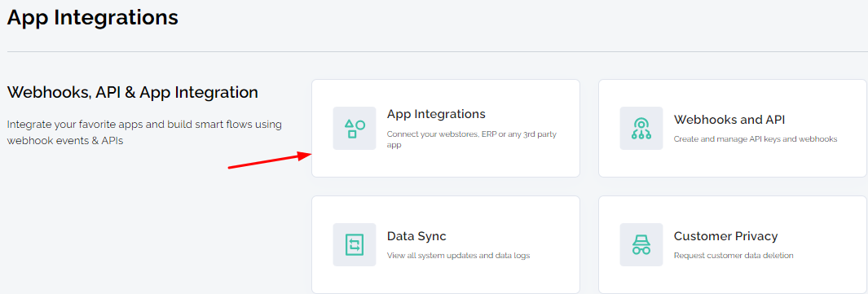Viewport: 868px width, 294px height.
Task: Open the Webhooks and API card title
Action: coord(729,120)
